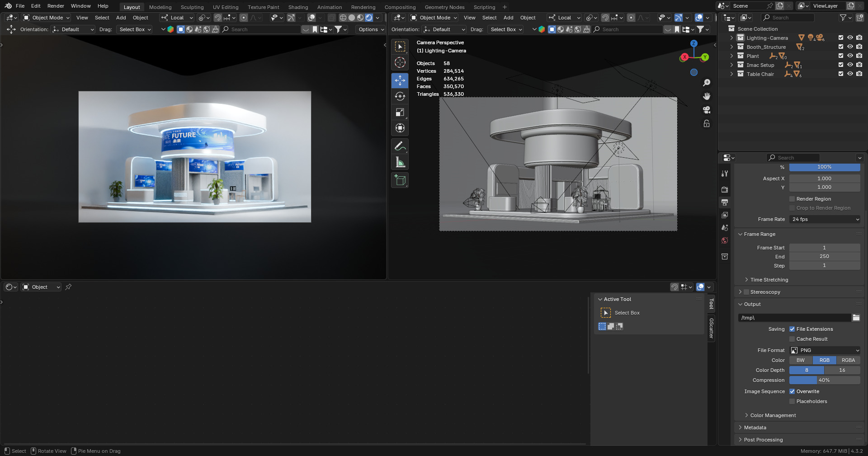Open the Frame Rate 24 fps dropdown

click(x=825, y=219)
